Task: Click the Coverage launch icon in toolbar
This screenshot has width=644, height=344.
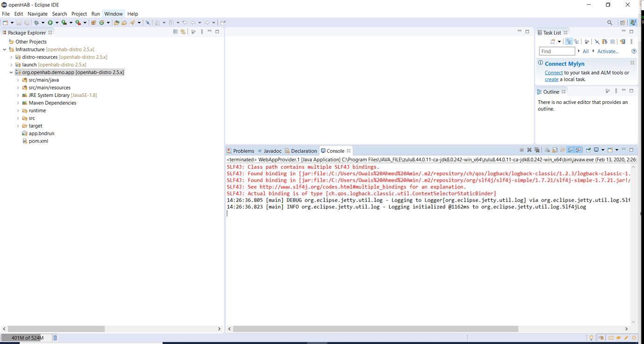Action: click(64, 22)
